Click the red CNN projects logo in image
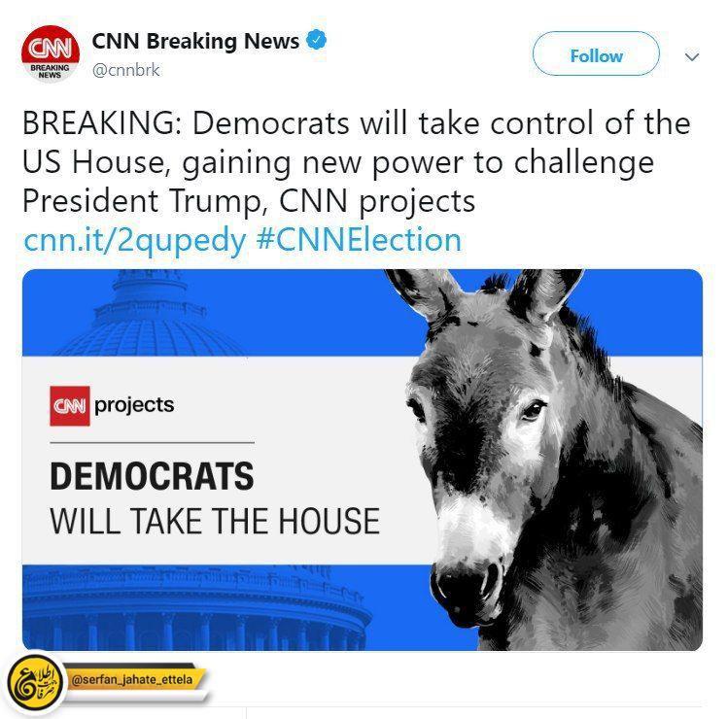The width and height of the screenshot is (728, 719). [70, 406]
